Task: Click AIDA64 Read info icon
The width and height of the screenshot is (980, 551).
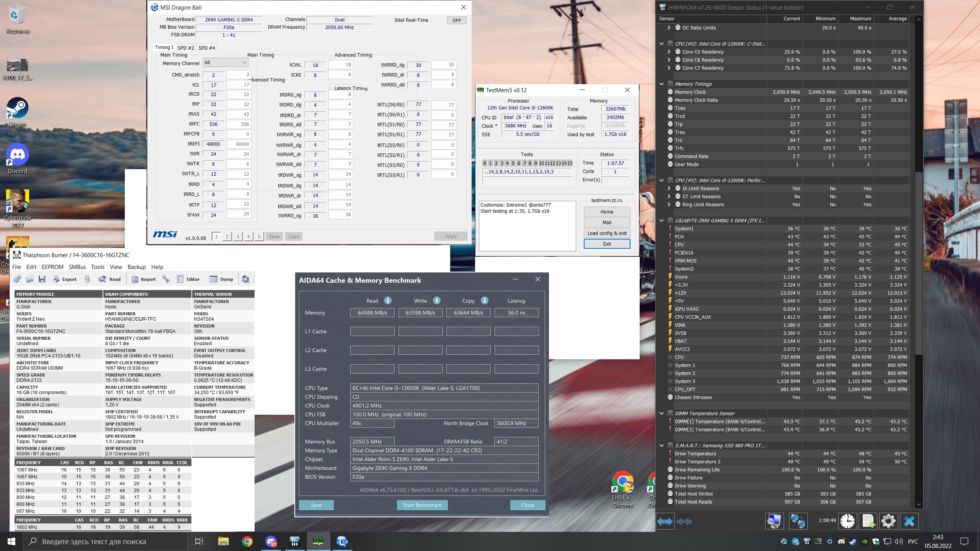Action: pos(388,300)
